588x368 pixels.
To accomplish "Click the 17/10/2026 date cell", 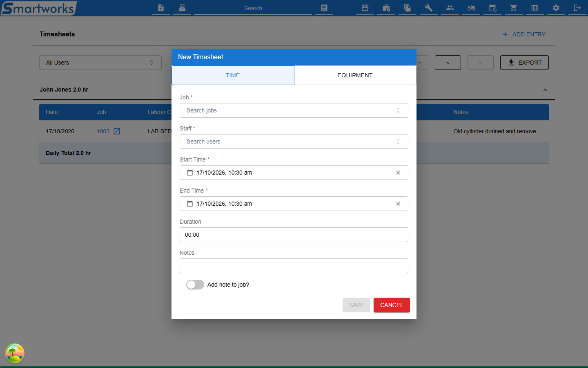I will click(x=60, y=131).
